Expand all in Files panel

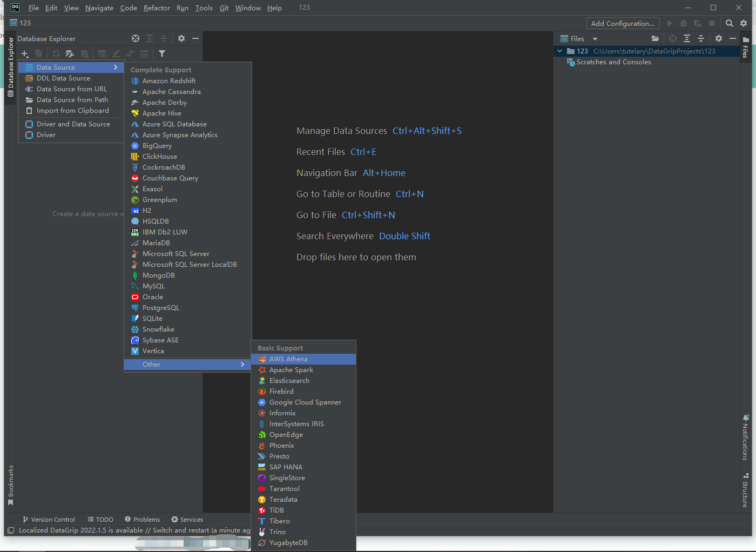[x=687, y=38]
